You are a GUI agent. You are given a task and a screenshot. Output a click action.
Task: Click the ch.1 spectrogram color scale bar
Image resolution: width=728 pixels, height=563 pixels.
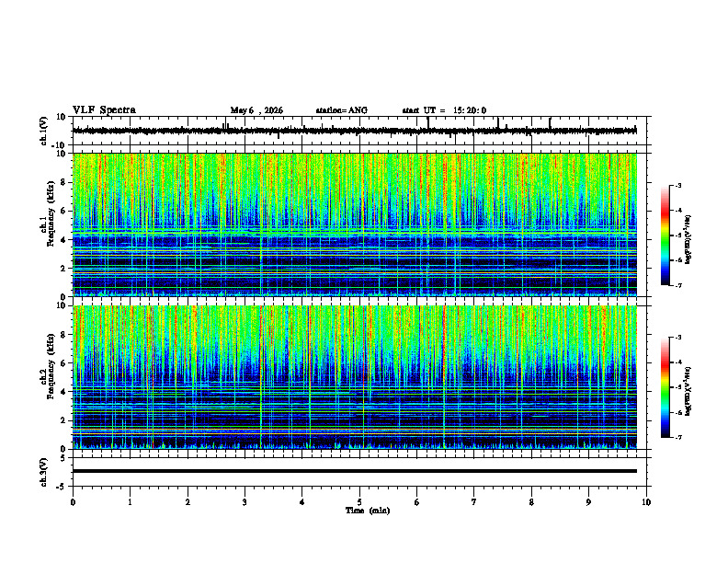tap(665, 236)
